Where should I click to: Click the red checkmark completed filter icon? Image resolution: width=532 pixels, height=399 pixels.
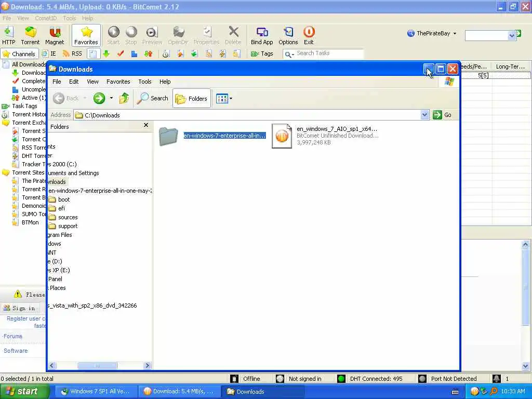(x=121, y=54)
